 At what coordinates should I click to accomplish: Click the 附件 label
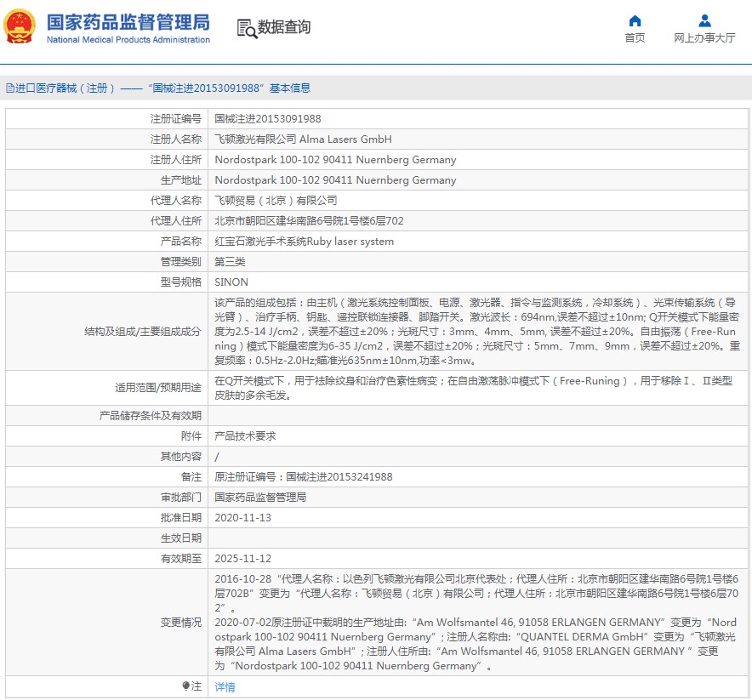click(191, 436)
